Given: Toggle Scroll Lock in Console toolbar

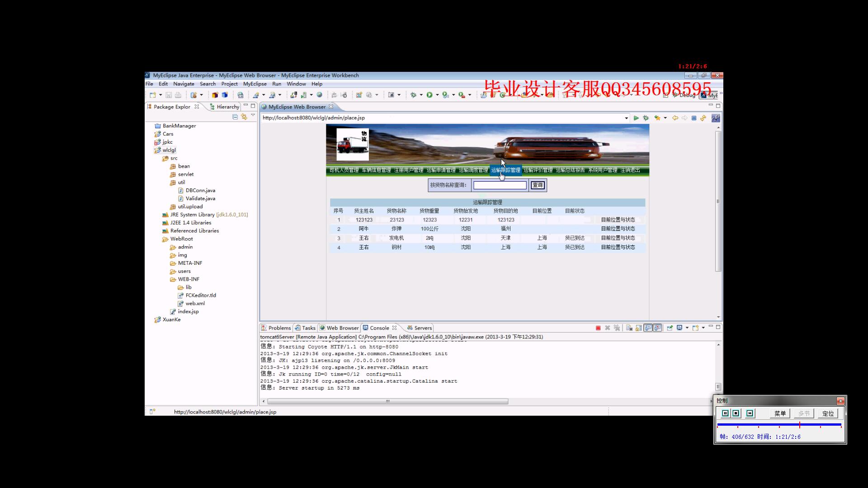Looking at the screenshot, I should point(639,328).
